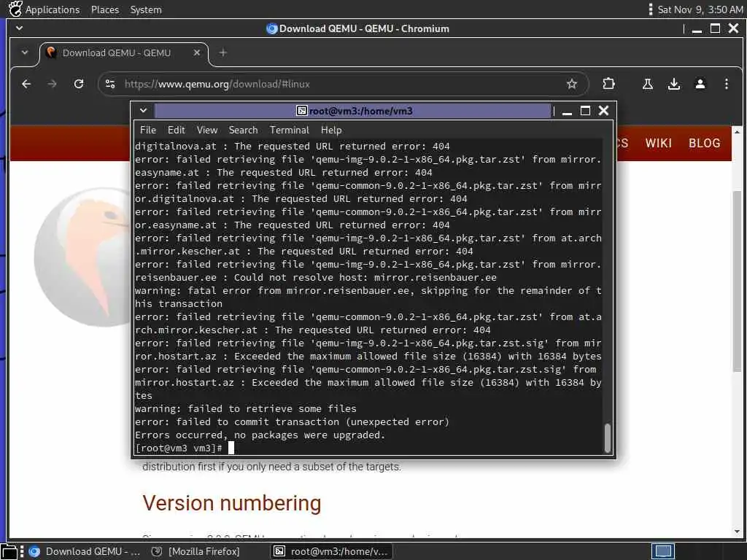
Task: Open the Places menu
Action: (105, 9)
